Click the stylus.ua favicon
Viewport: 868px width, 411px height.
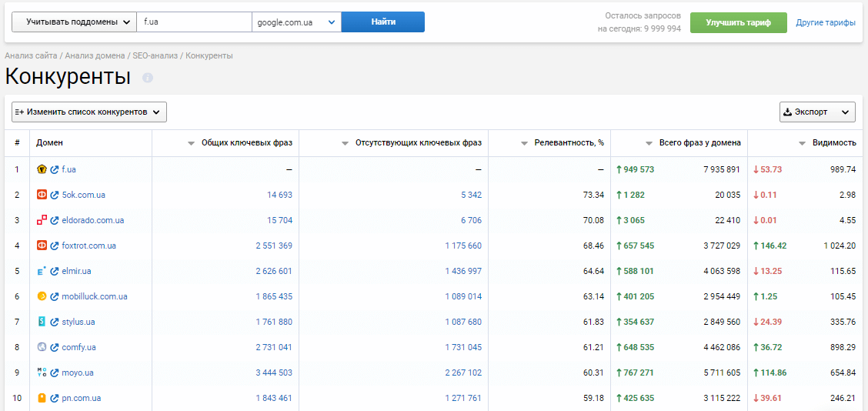(42, 322)
